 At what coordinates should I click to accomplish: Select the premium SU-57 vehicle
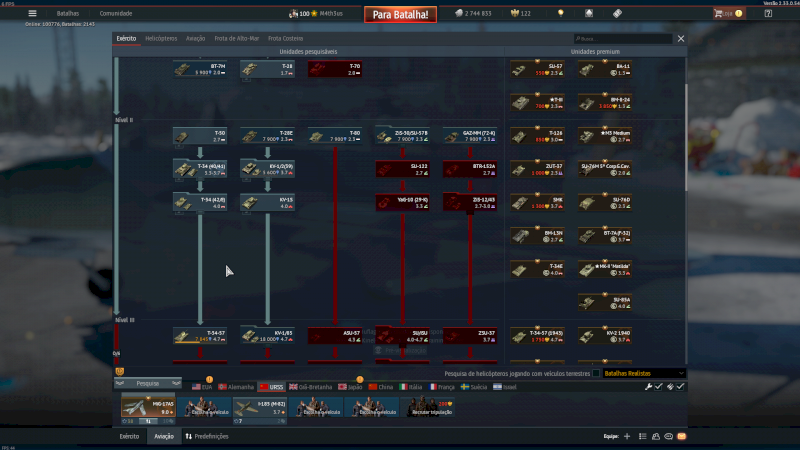[537, 70]
